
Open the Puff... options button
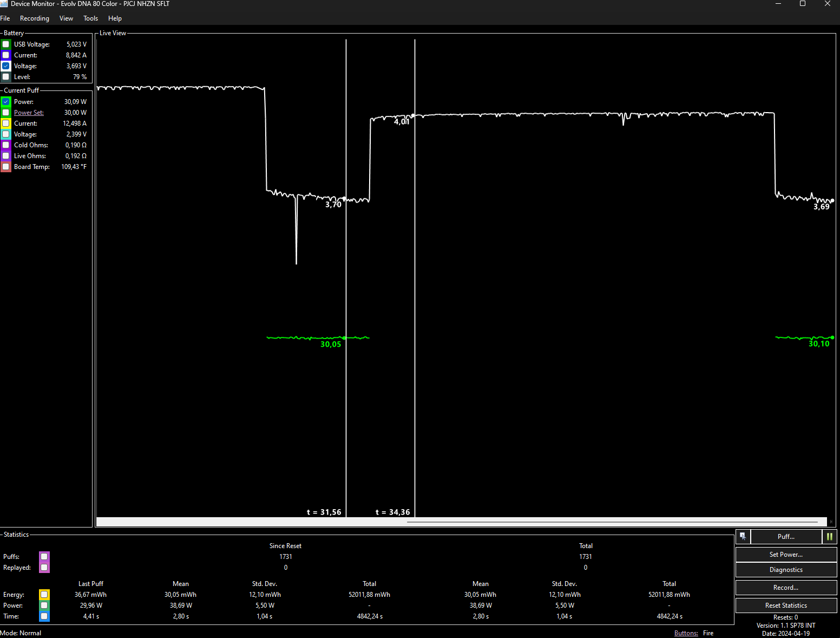point(786,536)
